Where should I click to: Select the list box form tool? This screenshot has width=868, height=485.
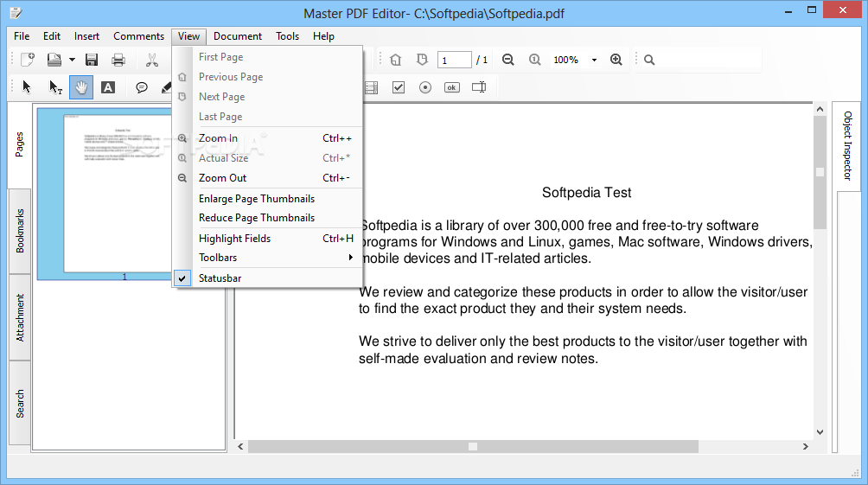pyautogui.click(x=372, y=87)
